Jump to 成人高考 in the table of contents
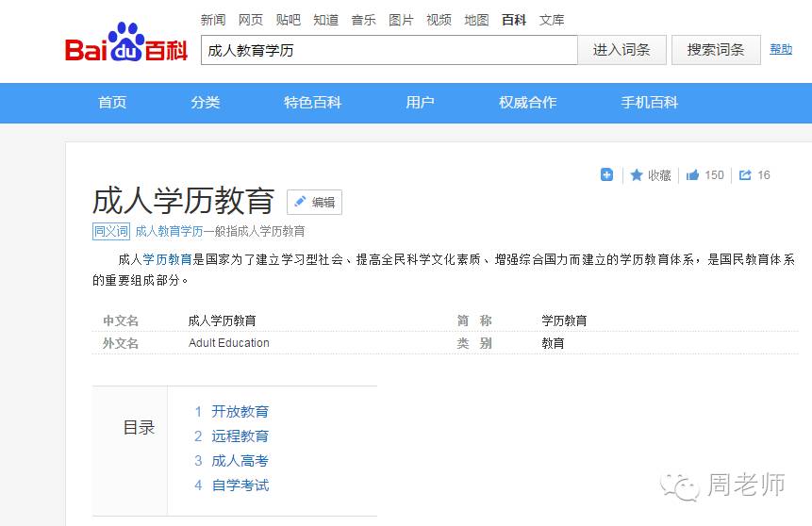812x526 pixels. (240, 460)
